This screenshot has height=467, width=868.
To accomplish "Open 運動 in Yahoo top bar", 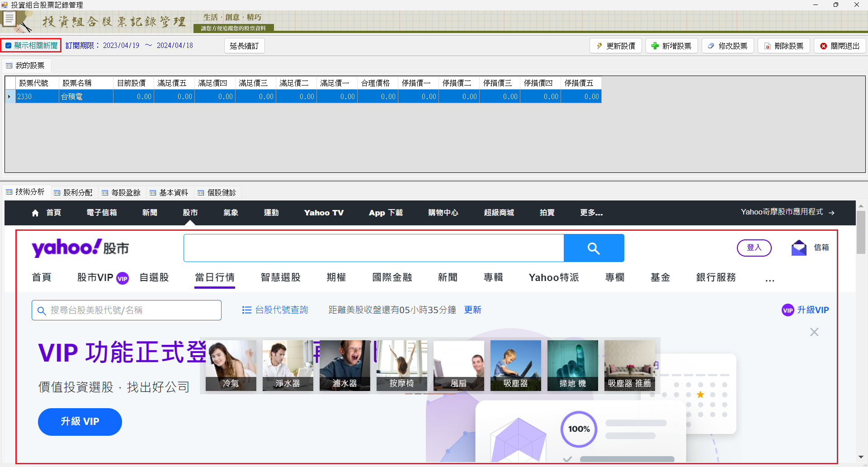I will coord(271,213).
